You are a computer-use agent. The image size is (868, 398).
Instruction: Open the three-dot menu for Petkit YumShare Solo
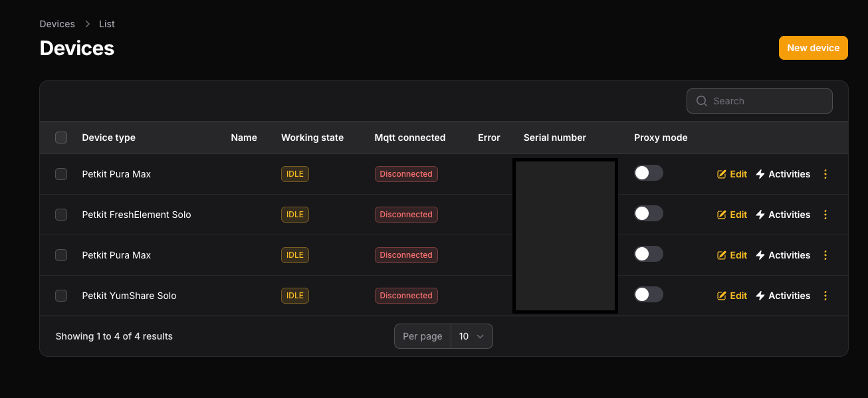tap(825, 296)
